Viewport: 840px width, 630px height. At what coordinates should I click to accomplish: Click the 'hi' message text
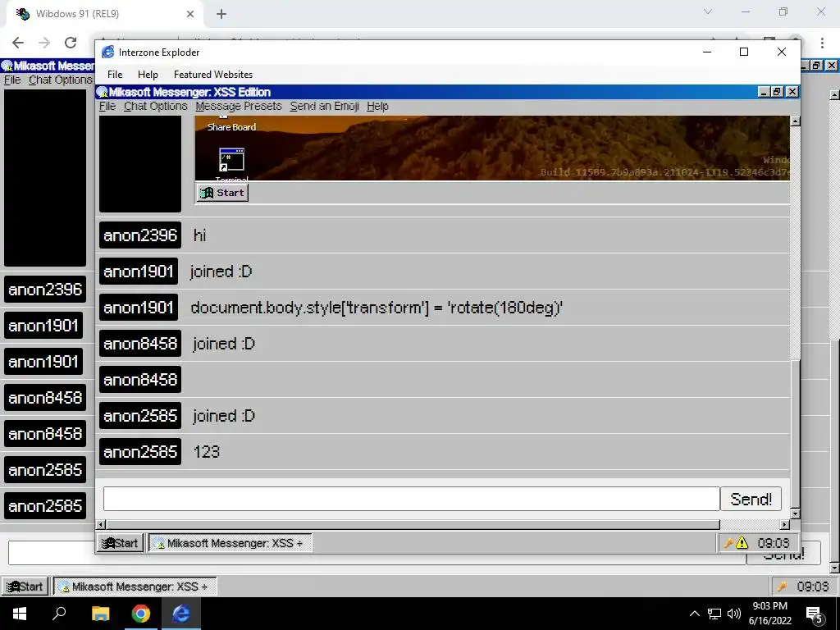pos(200,235)
